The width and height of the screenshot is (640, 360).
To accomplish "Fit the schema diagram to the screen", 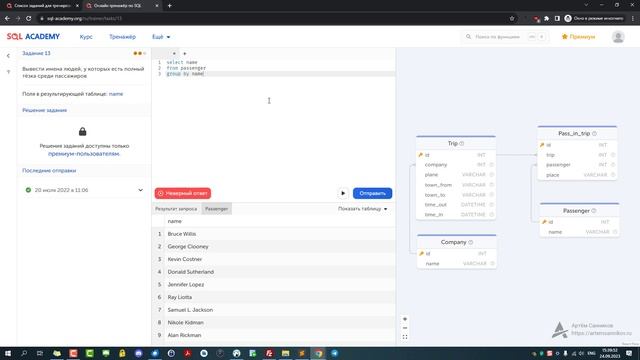I will pos(405,337).
